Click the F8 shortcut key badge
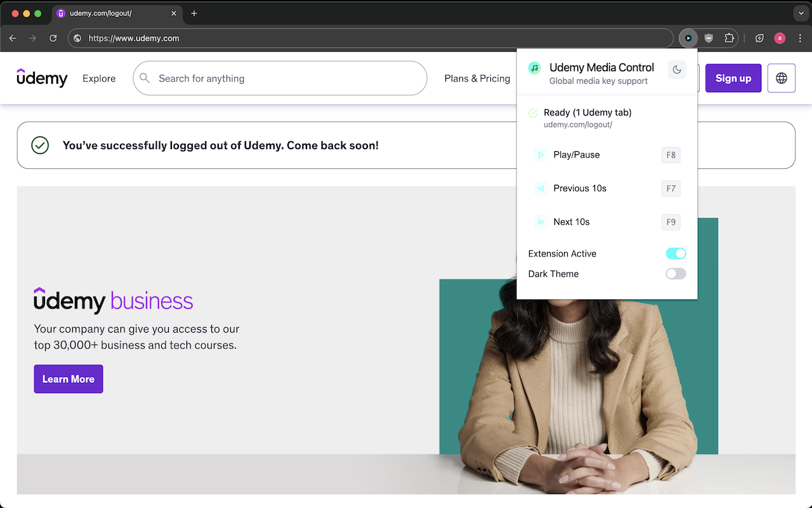The image size is (812, 508). (671, 155)
